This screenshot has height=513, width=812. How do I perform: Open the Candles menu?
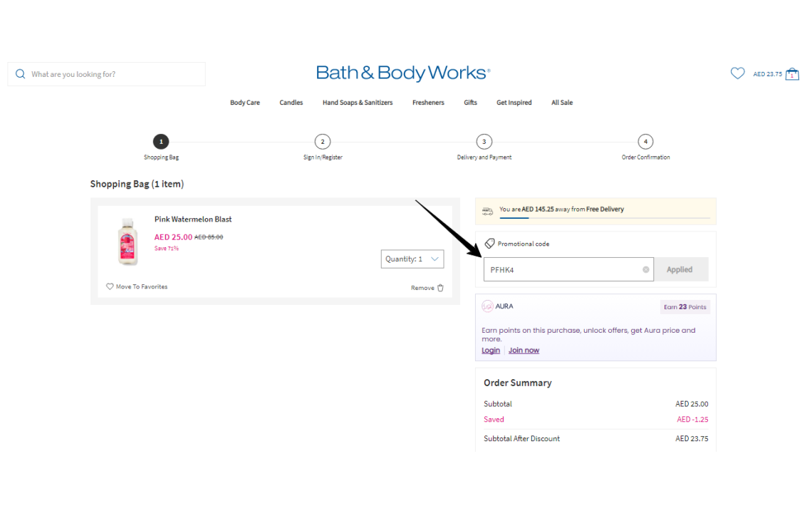click(x=291, y=103)
